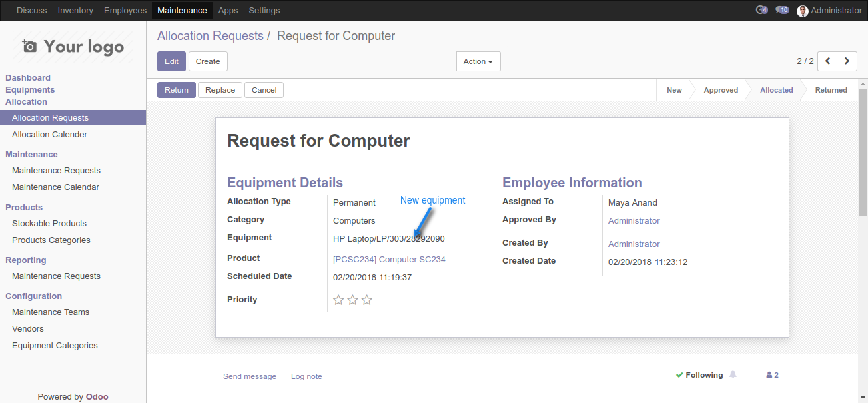Click the Replace button
This screenshot has width=868, height=403.
[x=220, y=90]
